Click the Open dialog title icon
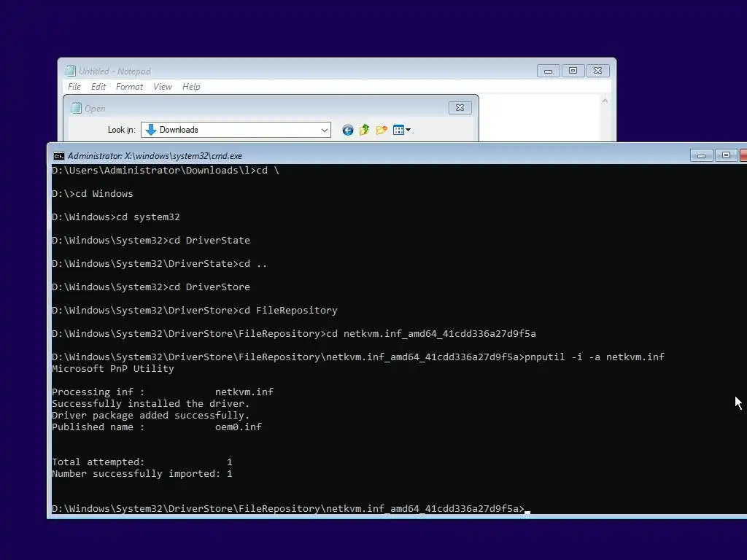 tap(76, 108)
